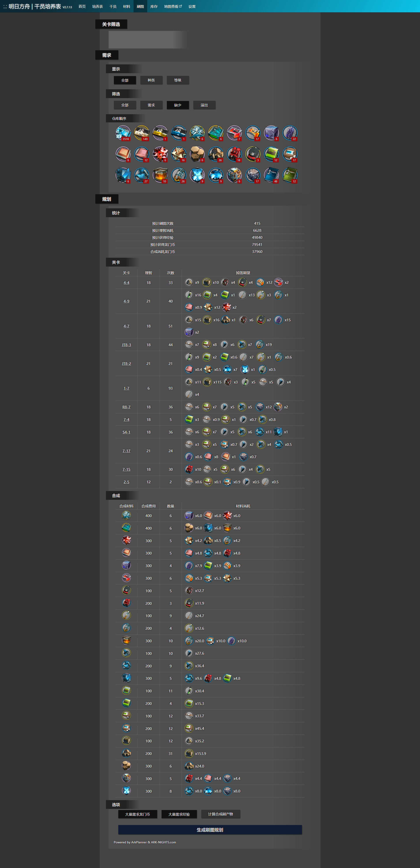Click the material icon beside x19 in JT8-3 row

click(x=259, y=344)
